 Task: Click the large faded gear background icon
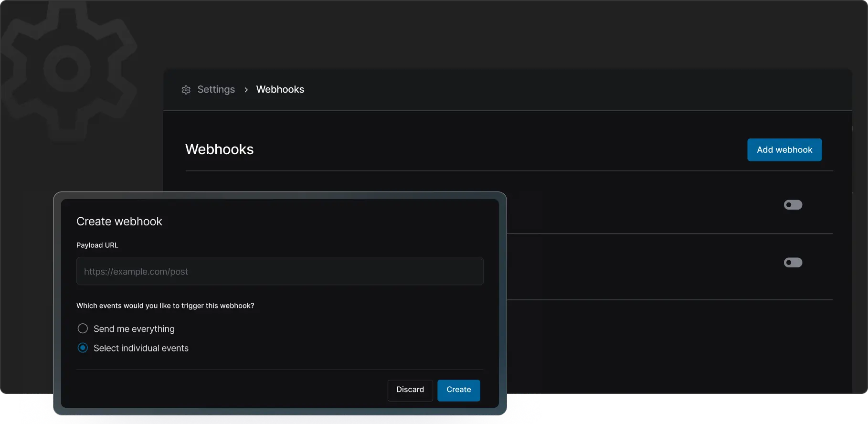tap(67, 69)
